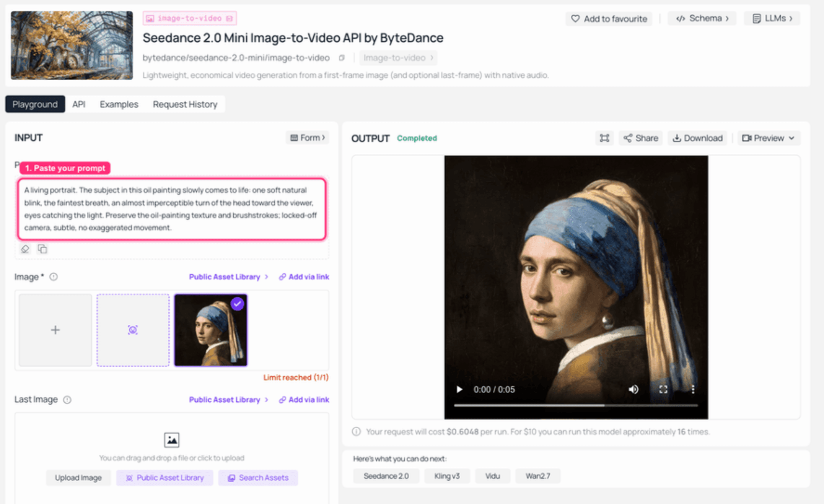Click Add via link for Last Image
The width and height of the screenshot is (824, 504).
(304, 400)
